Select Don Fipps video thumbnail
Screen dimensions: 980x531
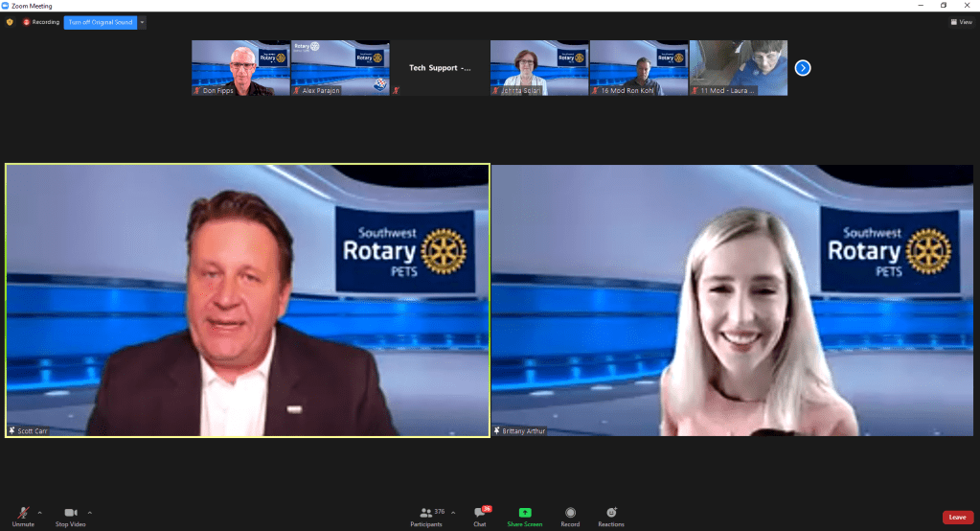(240, 67)
